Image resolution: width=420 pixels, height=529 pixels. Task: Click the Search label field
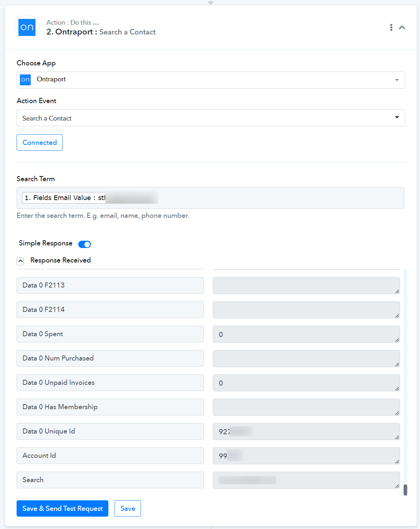point(110,480)
